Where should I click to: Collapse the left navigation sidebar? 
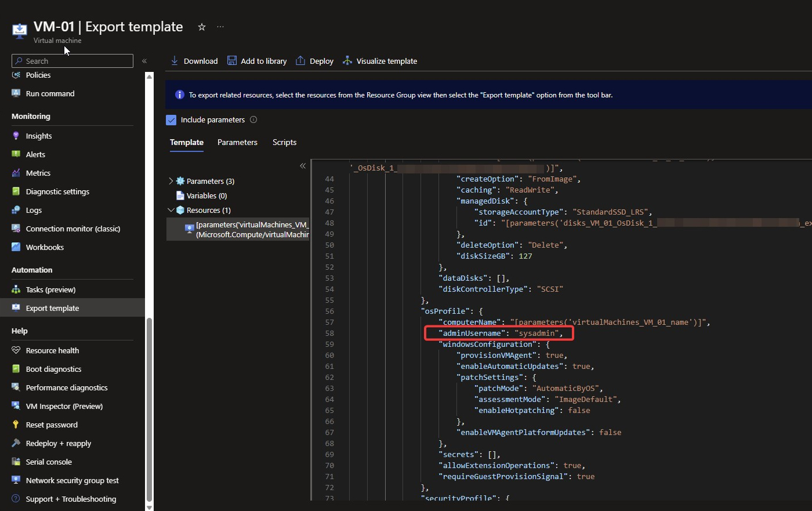pyautogui.click(x=144, y=61)
